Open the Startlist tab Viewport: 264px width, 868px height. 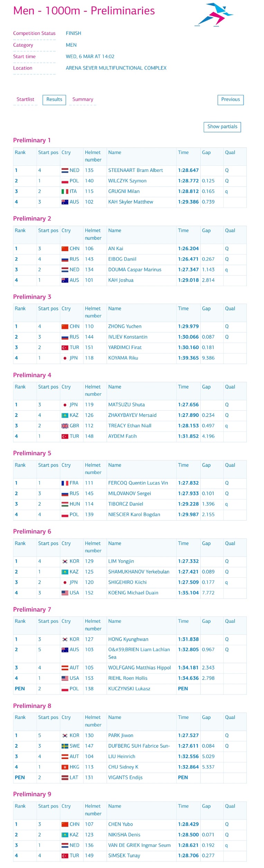(25, 99)
